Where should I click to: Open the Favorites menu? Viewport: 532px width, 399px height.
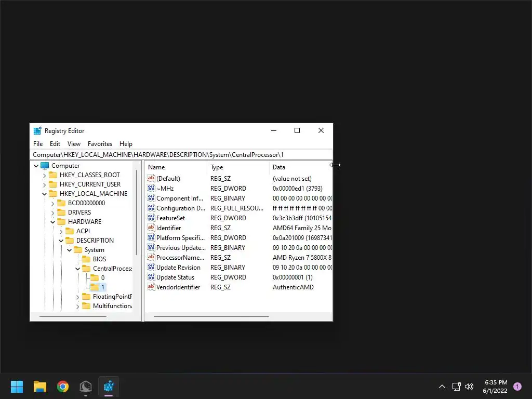click(100, 144)
